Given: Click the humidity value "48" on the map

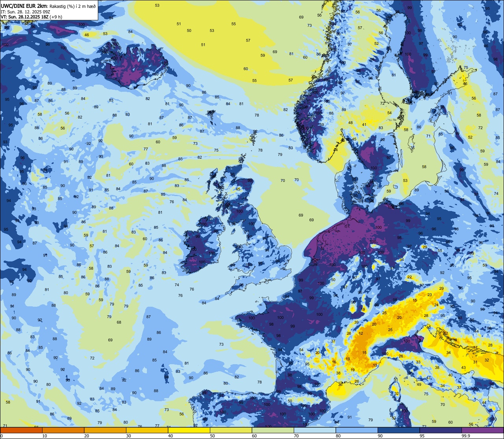Looking at the screenshot, I should (x=350, y=123).
